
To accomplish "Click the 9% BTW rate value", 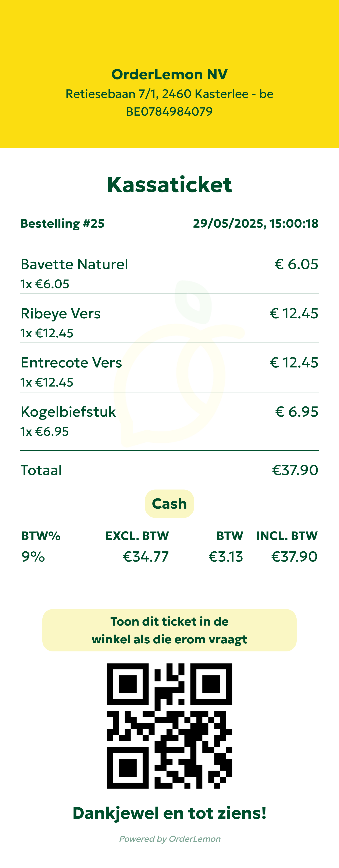I will click(x=33, y=557).
